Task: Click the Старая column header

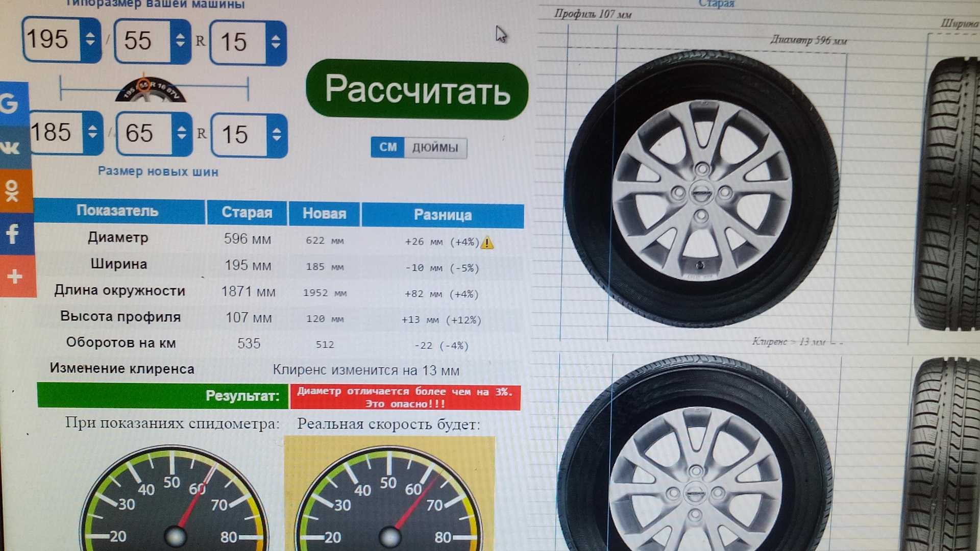Action: pos(247,213)
